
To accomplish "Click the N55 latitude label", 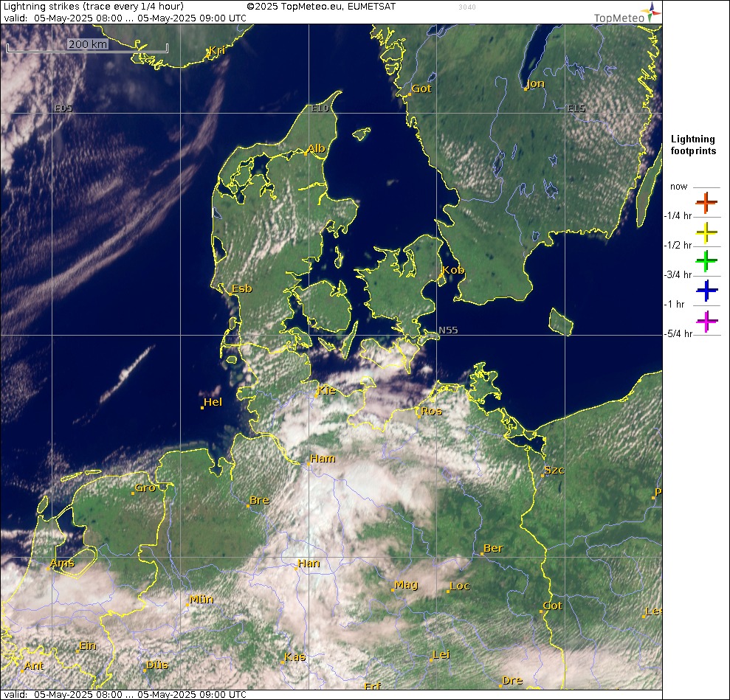I will 448,330.
